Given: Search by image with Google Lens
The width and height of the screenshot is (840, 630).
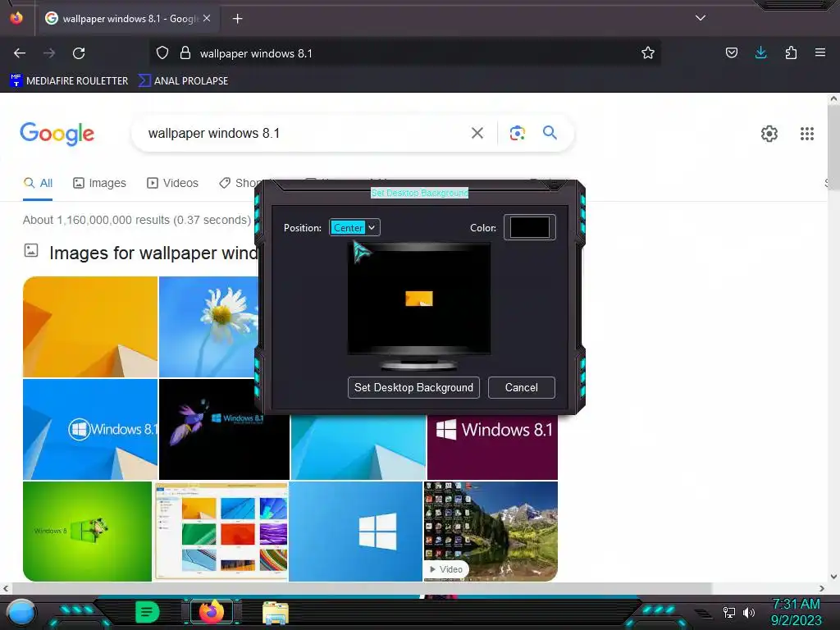Looking at the screenshot, I should pyautogui.click(x=517, y=134).
